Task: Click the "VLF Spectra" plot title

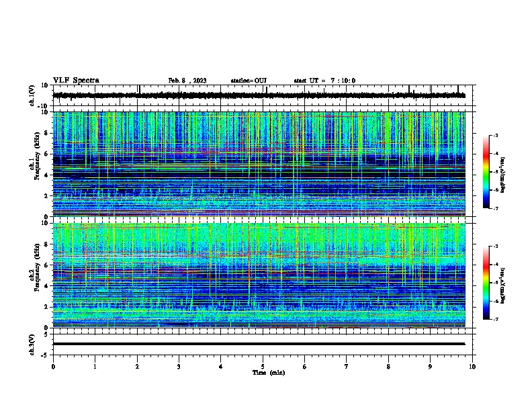Action: coord(76,81)
